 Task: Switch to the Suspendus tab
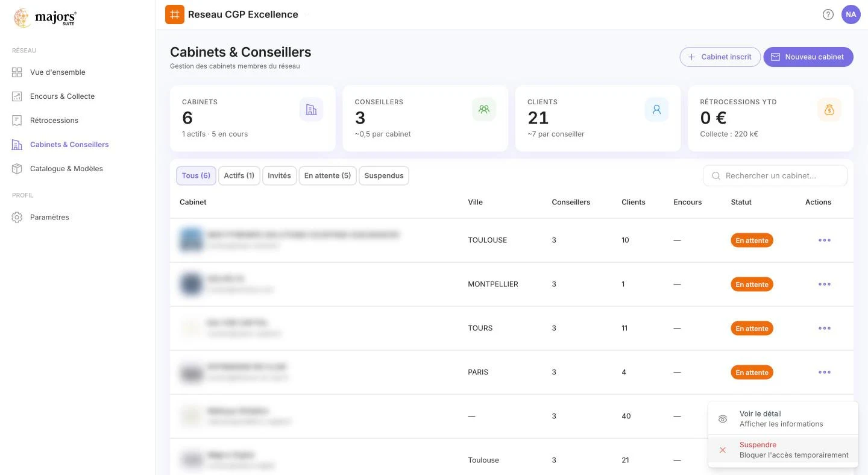(384, 175)
